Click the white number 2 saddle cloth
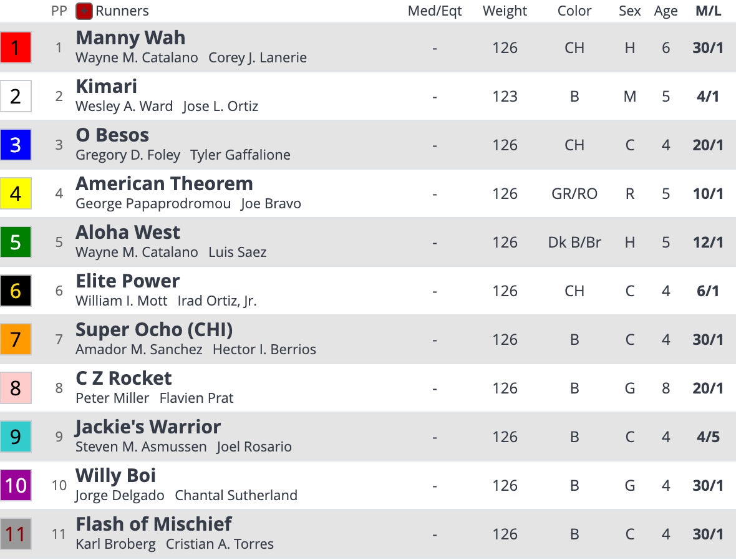The image size is (736, 560). [16, 96]
